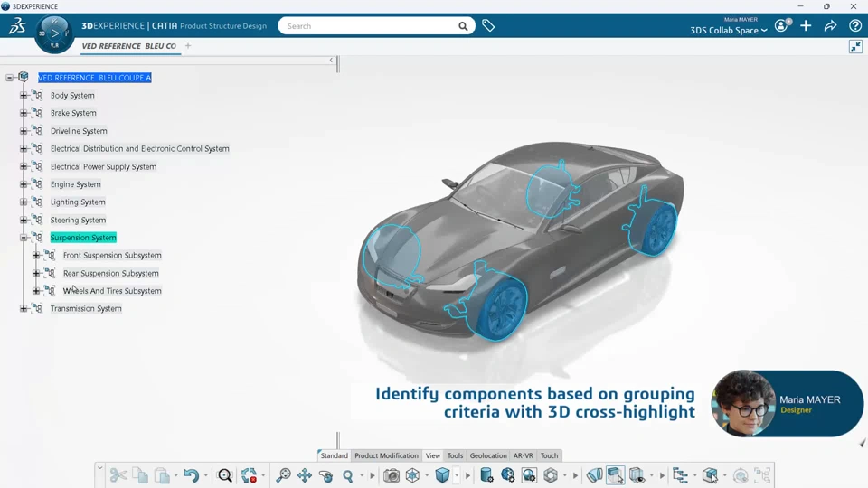Click the database cylinder gear icon
The image size is (868, 488).
[486, 475]
